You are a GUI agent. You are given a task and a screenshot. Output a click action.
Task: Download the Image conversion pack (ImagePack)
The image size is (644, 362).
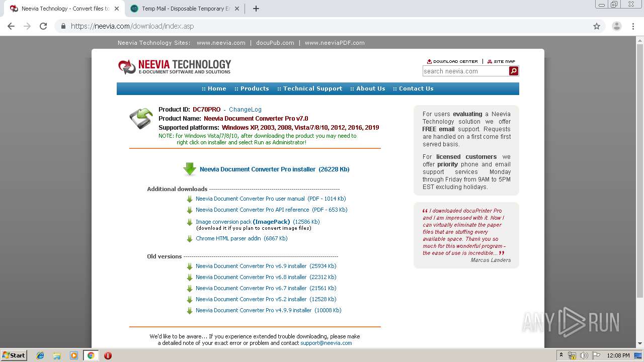pos(258,222)
